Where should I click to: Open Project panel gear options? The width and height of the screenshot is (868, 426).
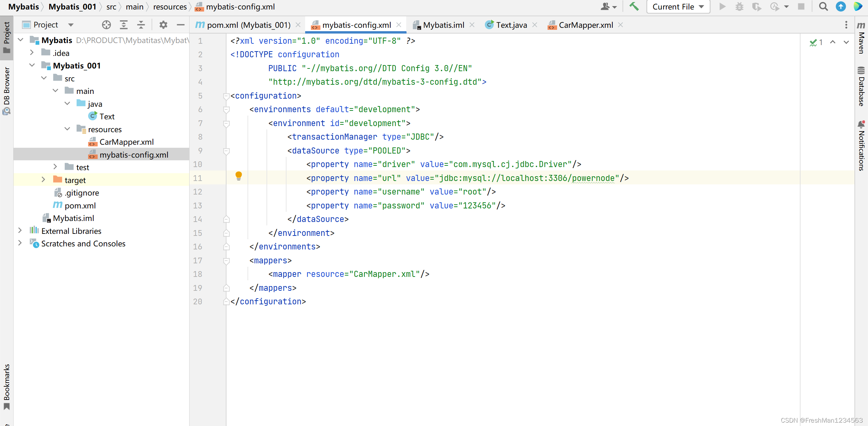(x=163, y=25)
